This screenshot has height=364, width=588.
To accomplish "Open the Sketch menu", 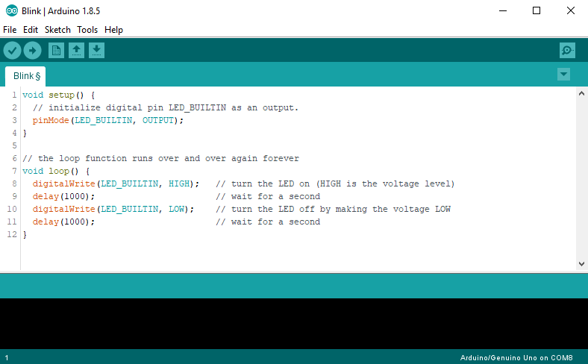I will pos(57,30).
